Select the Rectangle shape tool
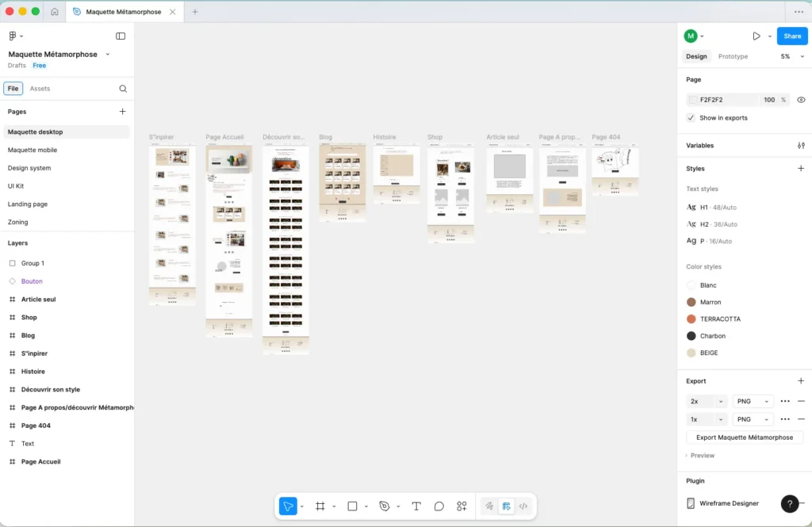812x527 pixels. [351, 506]
